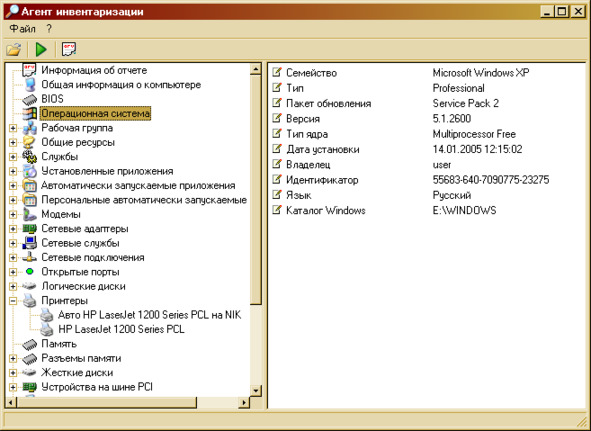
Task: Click edit icon next to Семейство
Action: 277,72
